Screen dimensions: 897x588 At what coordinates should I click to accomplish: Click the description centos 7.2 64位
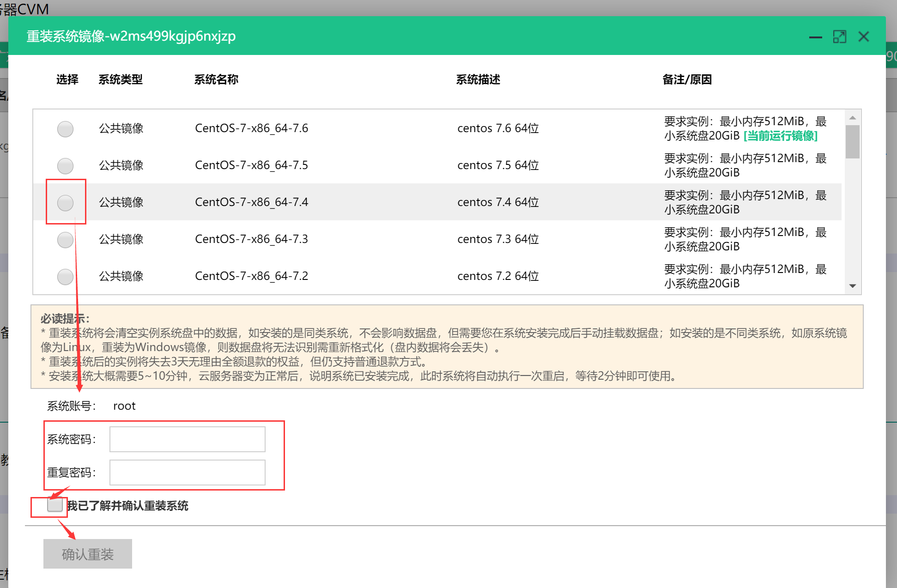tap(498, 276)
